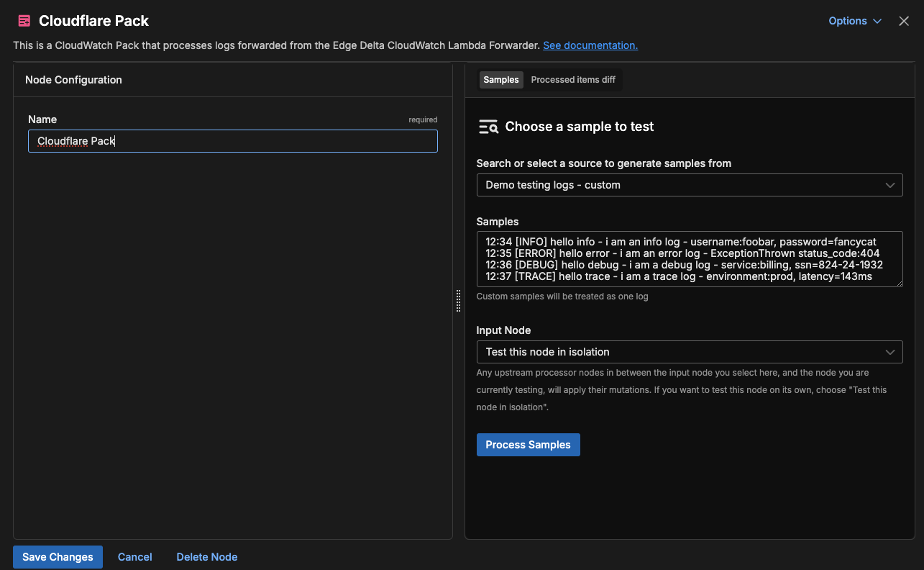
Task: Switch to the Samples tab
Action: click(x=501, y=80)
